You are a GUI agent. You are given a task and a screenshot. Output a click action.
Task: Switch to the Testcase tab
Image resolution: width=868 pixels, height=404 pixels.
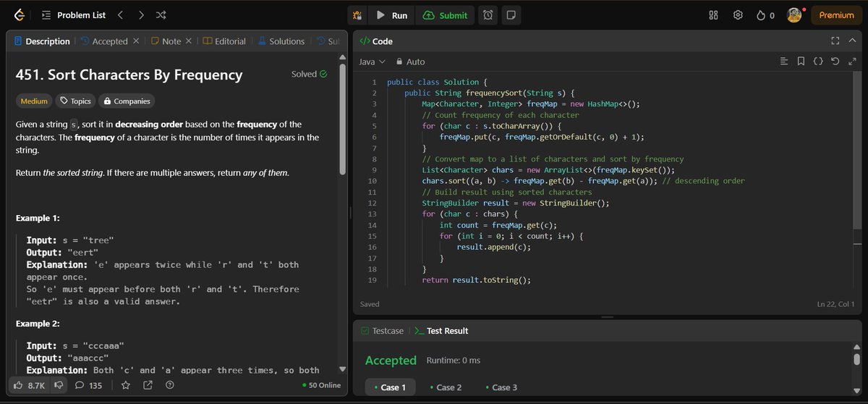382,331
